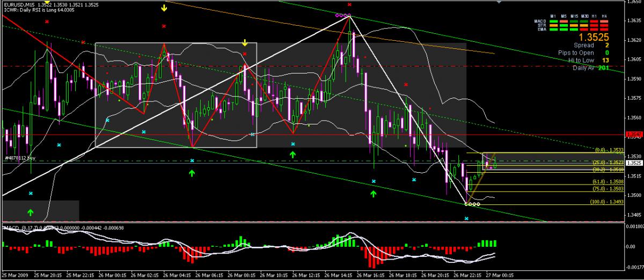This screenshot has width=644, height=280.
Task: Select the yellow circle markers at the swing low
Action: 472,204
